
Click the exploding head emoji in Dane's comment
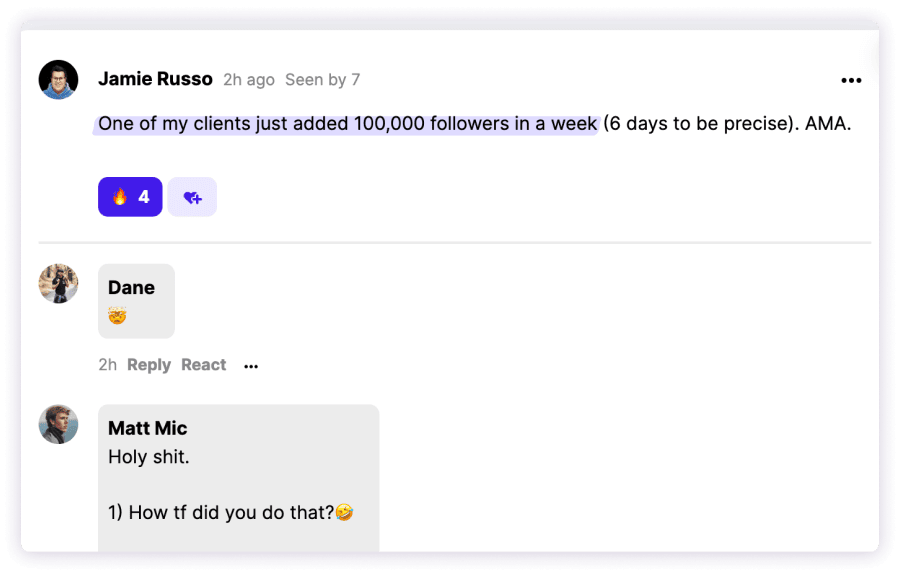coord(117,315)
